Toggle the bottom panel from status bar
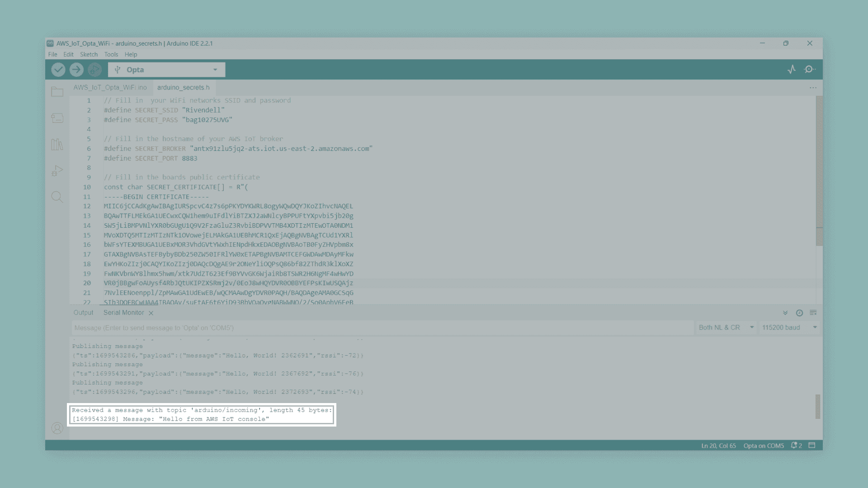The width and height of the screenshot is (868, 488). (x=812, y=446)
